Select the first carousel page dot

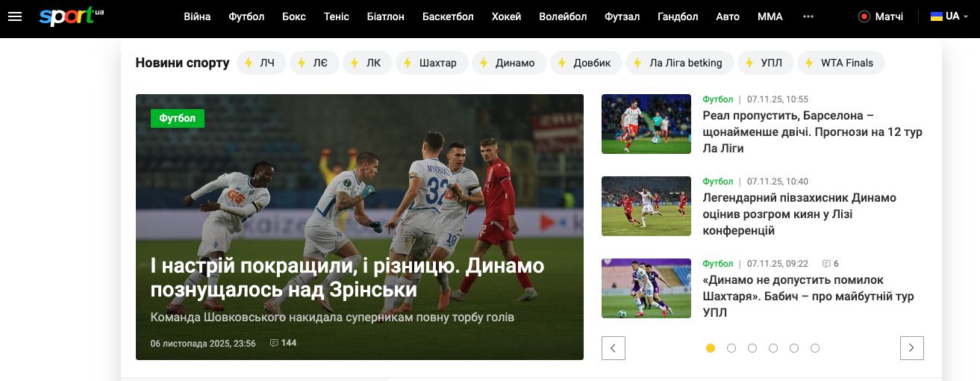click(x=711, y=348)
